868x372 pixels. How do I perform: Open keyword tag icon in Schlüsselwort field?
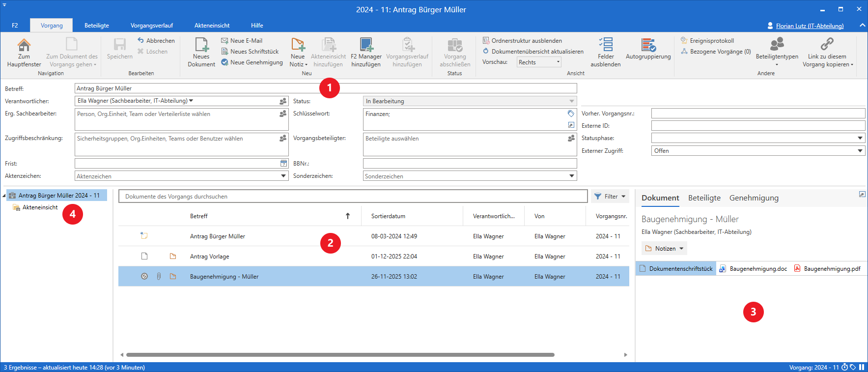tap(571, 114)
